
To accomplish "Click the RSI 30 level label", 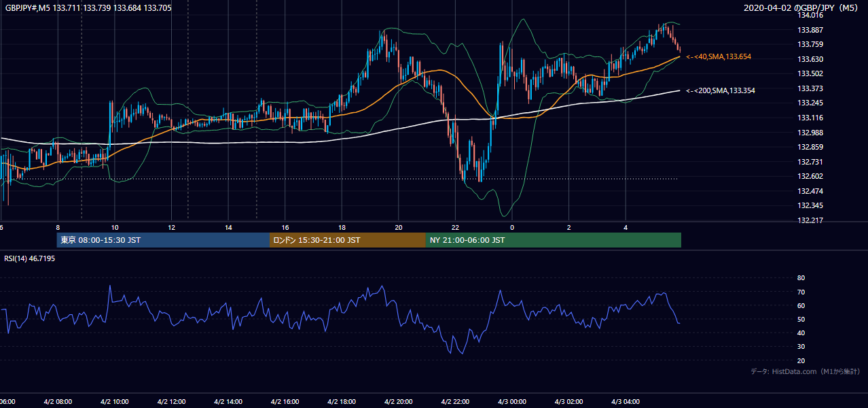I will coord(801,347).
